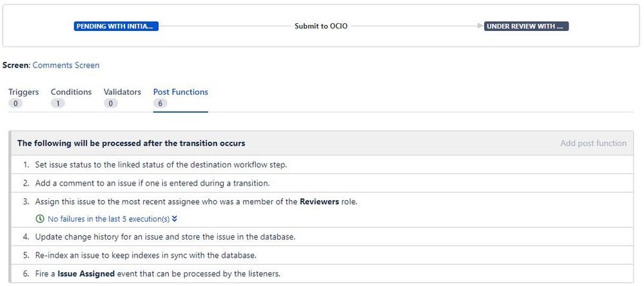This screenshot has width=644, height=286.
Task: Select the Set issue status post function row
Action: tap(322, 164)
